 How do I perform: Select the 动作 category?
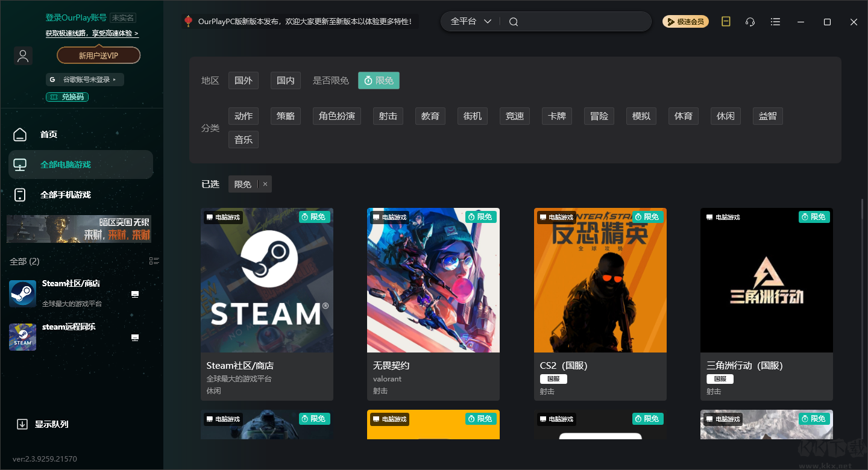pos(244,116)
